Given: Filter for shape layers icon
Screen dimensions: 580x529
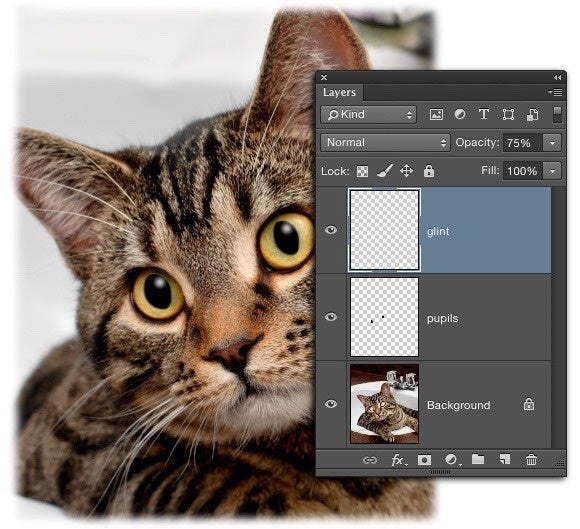Looking at the screenshot, I should click(x=508, y=115).
